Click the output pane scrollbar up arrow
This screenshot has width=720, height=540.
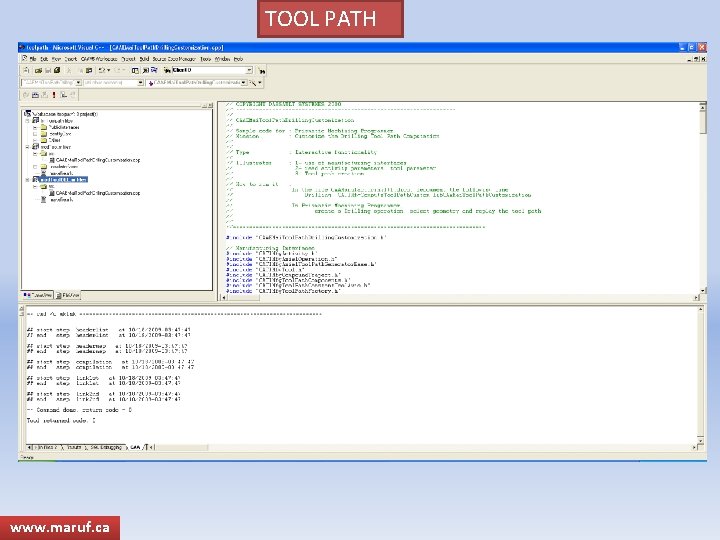click(x=700, y=309)
